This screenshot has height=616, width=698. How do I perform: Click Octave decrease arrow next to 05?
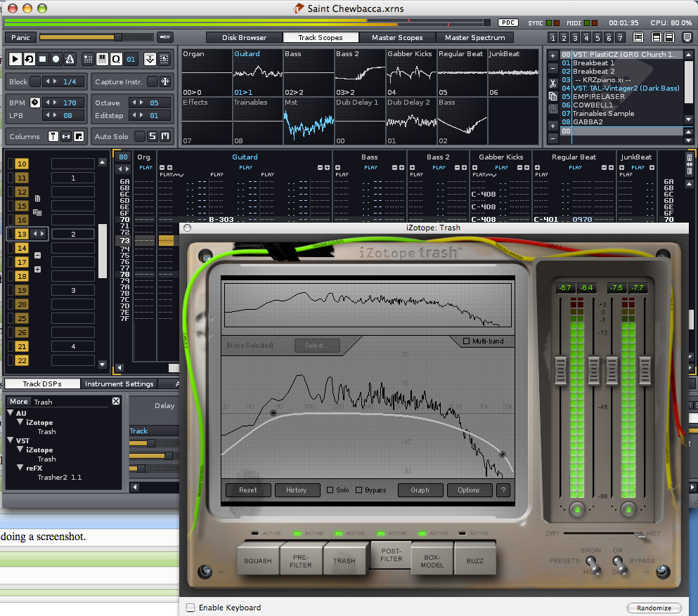[134, 103]
